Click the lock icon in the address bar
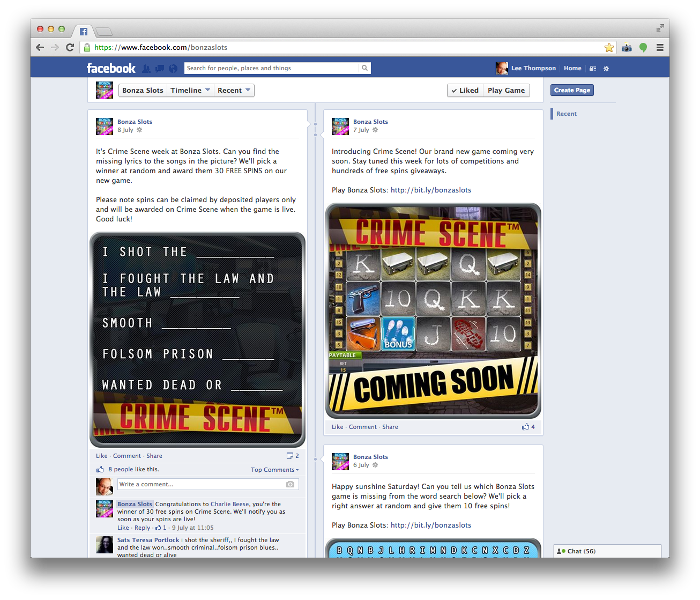This screenshot has width=700, height=600. [87, 48]
